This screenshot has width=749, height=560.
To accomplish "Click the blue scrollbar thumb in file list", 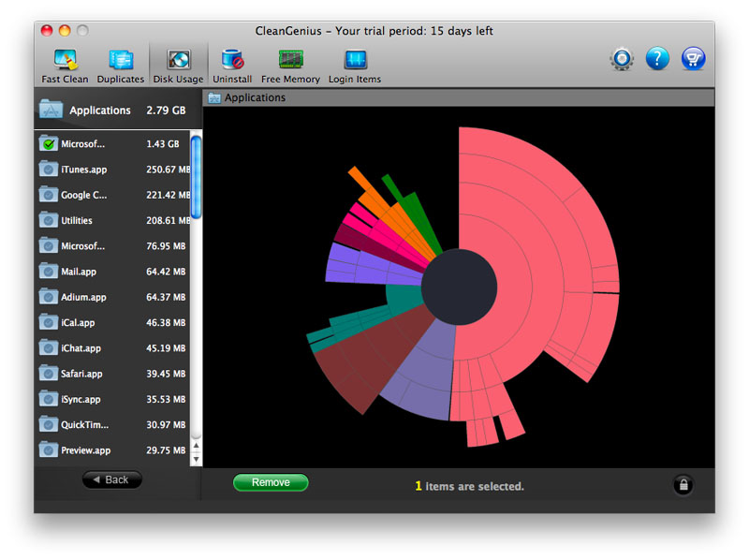I will pyautogui.click(x=196, y=177).
